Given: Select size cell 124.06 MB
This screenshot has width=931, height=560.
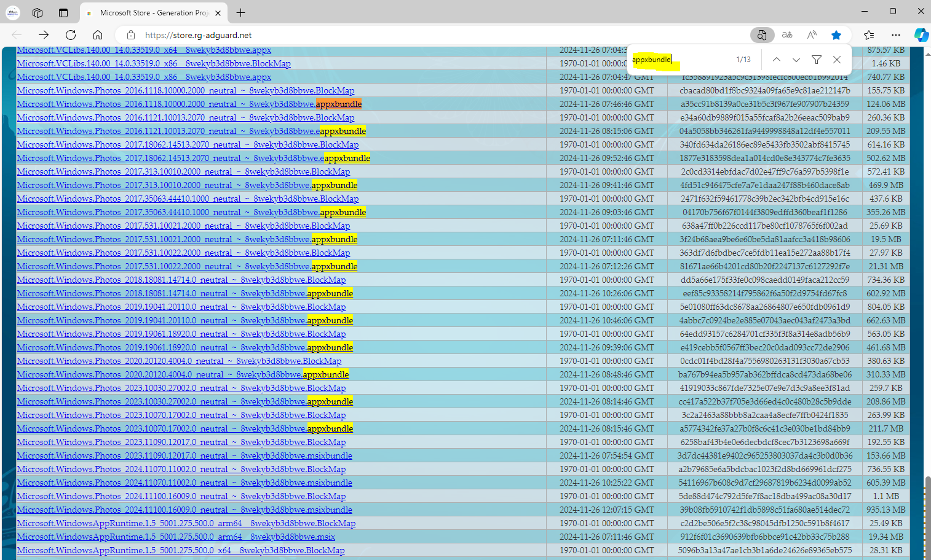Looking at the screenshot, I should pos(886,104).
